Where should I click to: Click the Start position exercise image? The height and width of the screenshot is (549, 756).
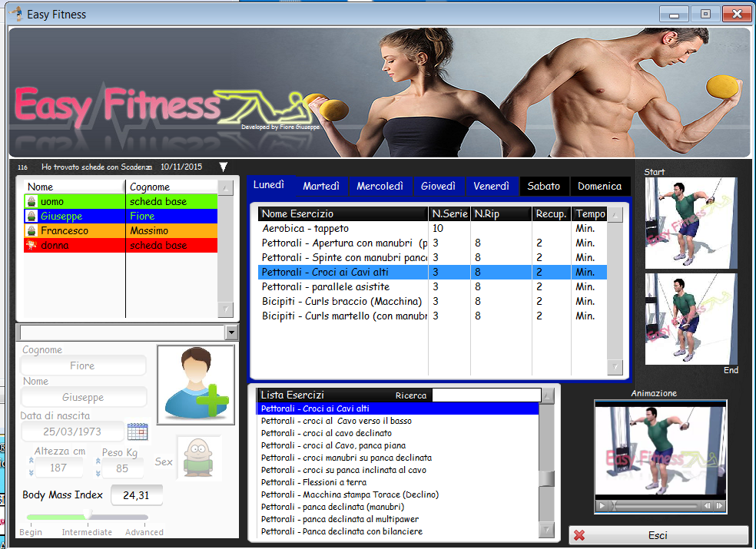(x=691, y=223)
